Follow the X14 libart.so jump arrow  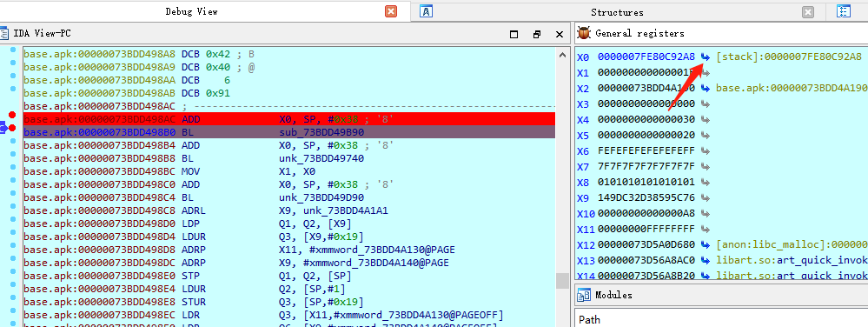point(706,276)
